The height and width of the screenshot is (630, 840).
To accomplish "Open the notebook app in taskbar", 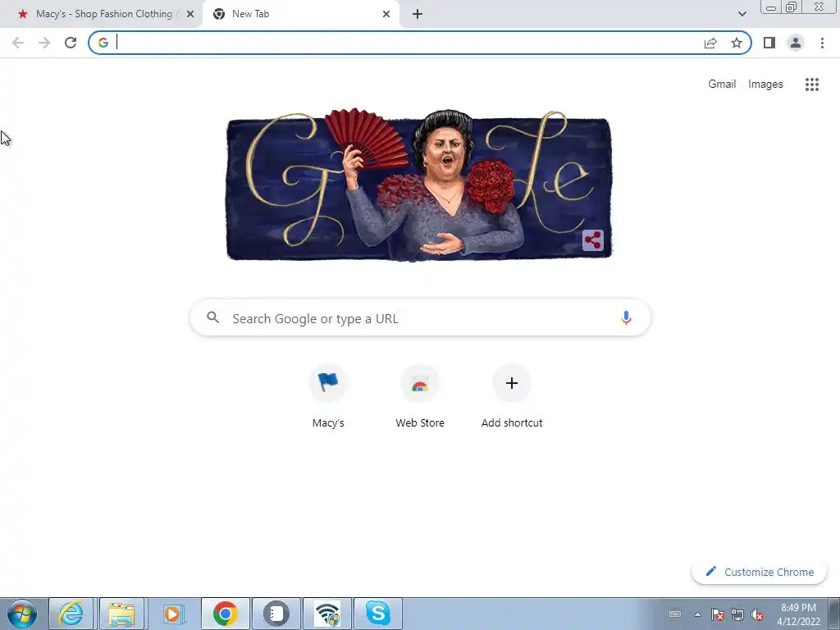I will coord(276,614).
